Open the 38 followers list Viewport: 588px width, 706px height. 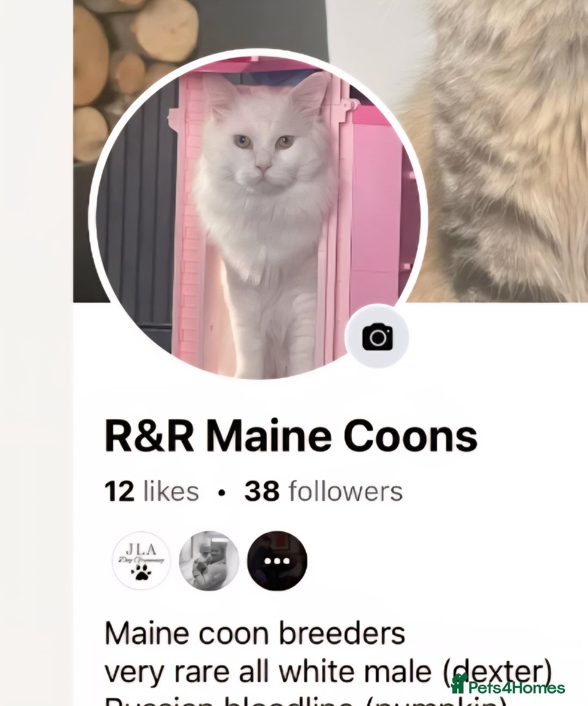[323, 491]
